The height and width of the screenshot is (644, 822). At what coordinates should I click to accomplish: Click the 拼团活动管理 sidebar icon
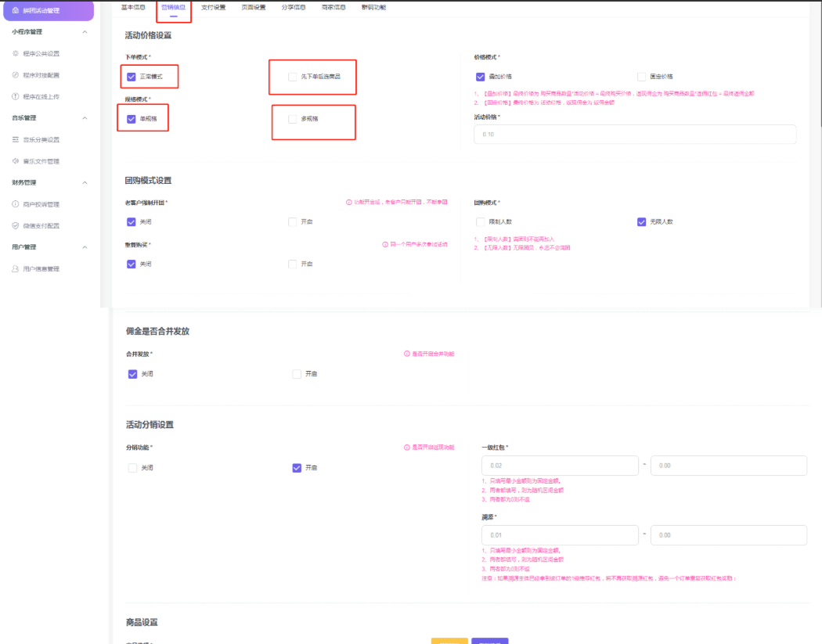[x=14, y=10]
